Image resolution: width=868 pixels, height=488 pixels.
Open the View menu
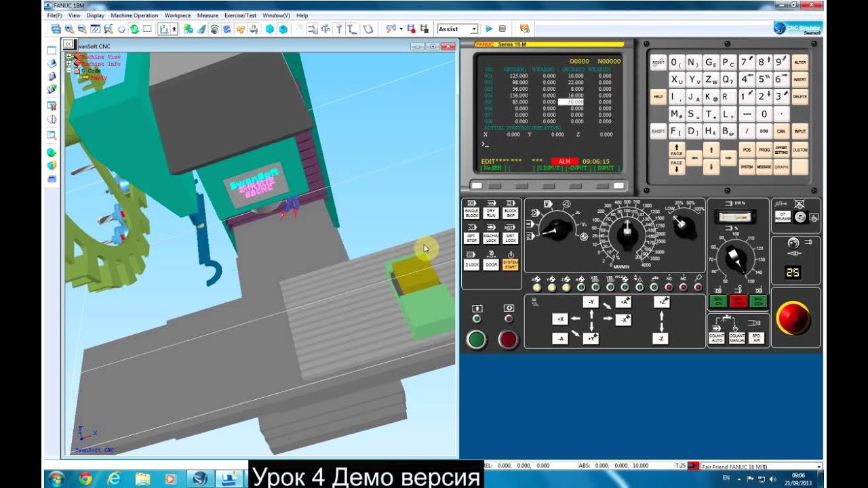coord(74,15)
